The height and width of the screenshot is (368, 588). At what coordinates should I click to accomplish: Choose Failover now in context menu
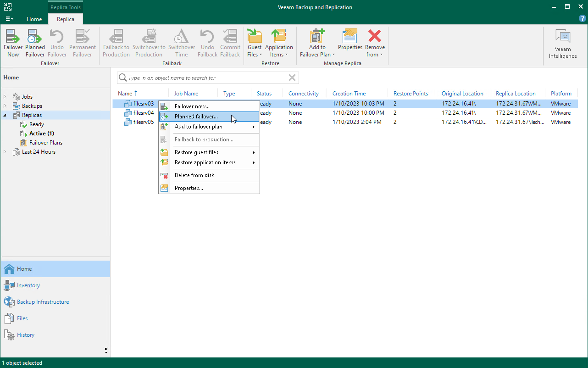coord(209,106)
